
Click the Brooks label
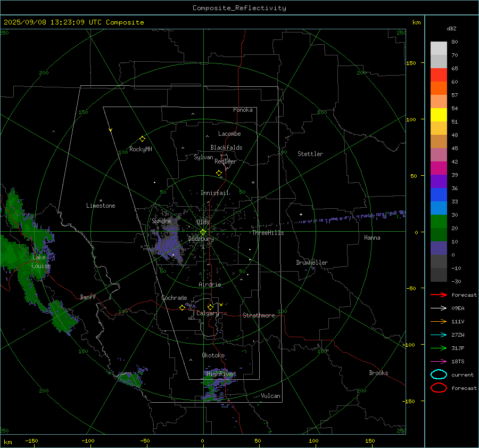point(378,373)
